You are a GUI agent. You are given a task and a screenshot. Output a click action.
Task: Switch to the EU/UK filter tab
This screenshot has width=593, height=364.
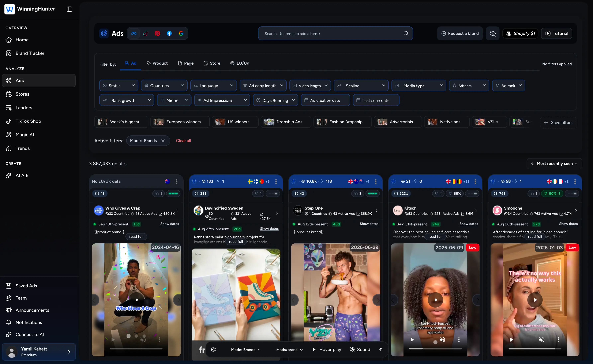coord(240,63)
